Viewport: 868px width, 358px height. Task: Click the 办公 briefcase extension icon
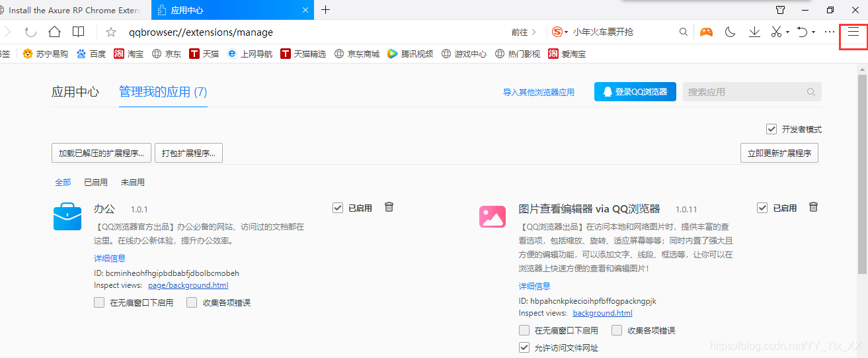click(x=67, y=216)
